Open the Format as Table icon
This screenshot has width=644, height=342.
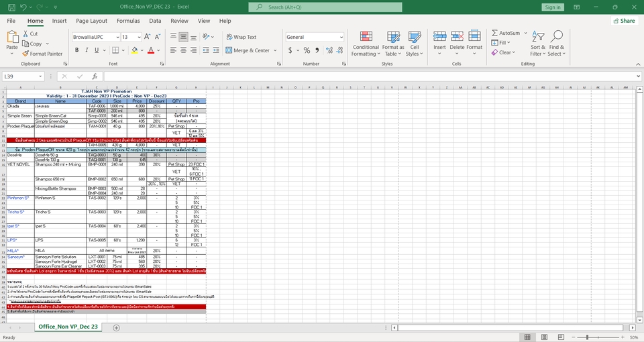coord(394,36)
